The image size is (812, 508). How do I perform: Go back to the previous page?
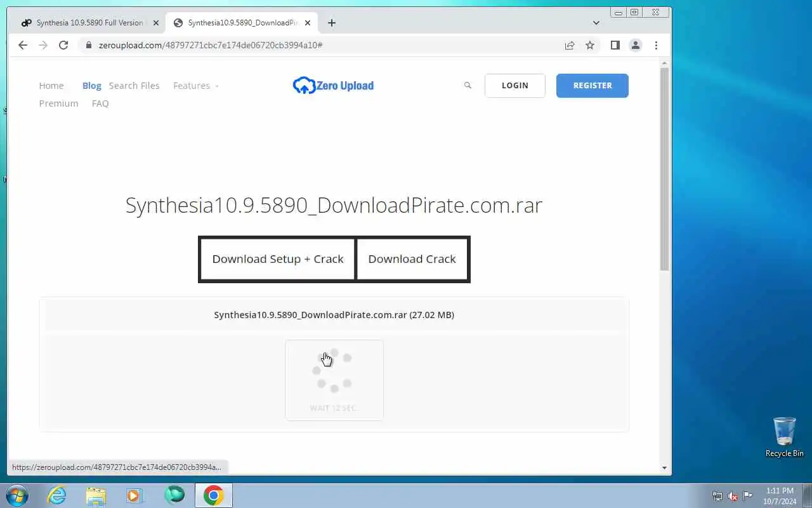[x=23, y=45]
